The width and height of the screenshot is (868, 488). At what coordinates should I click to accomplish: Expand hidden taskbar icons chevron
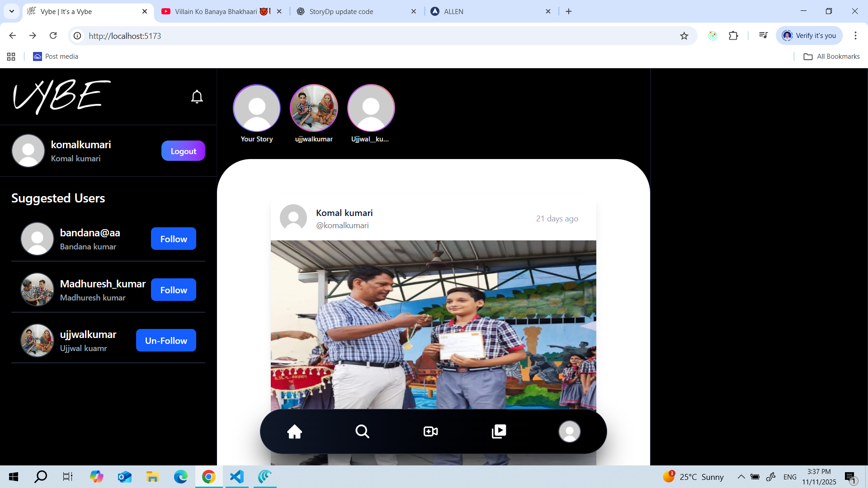[x=741, y=477]
